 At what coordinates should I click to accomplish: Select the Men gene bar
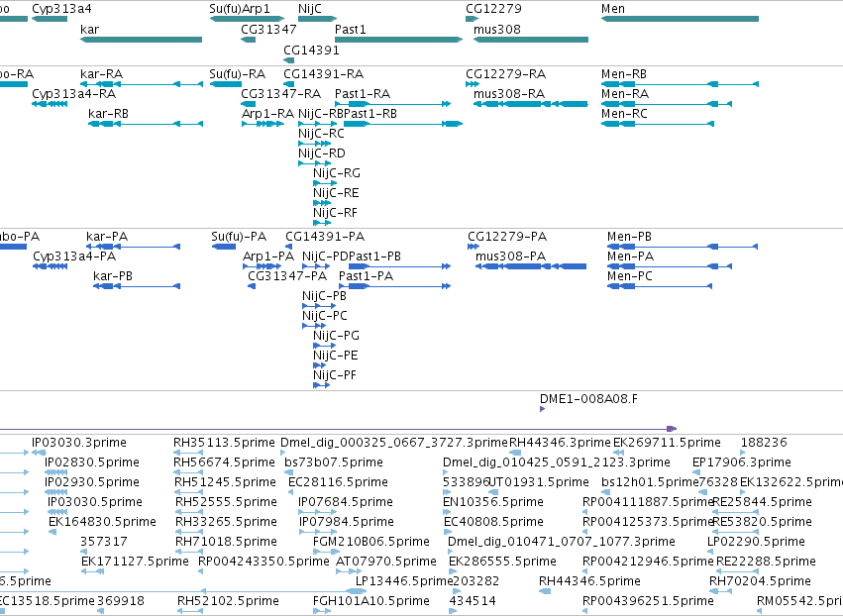pos(680,19)
